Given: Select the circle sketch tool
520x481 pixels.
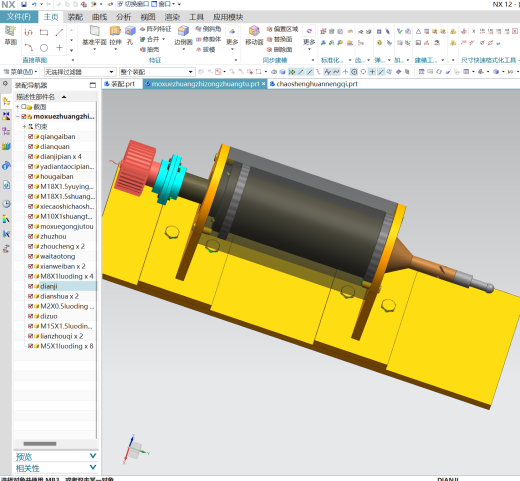Looking at the screenshot, I should coord(44,48).
